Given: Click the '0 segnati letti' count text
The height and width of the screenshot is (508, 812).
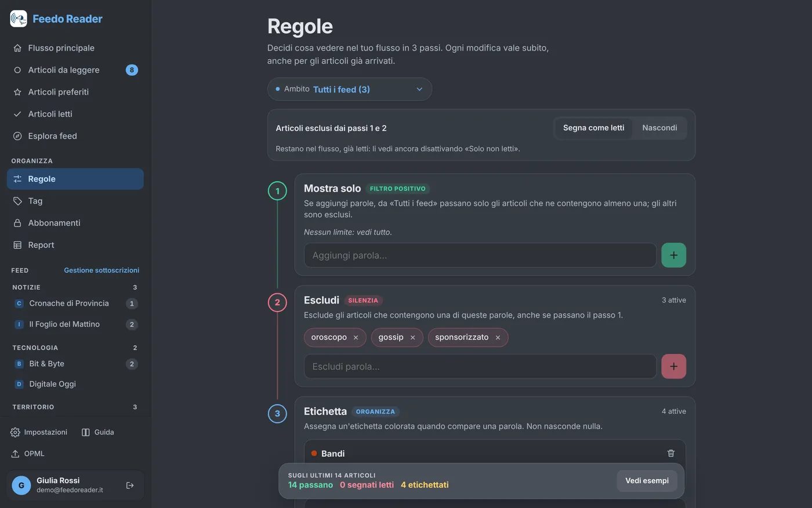Looking at the screenshot, I should coord(367,485).
